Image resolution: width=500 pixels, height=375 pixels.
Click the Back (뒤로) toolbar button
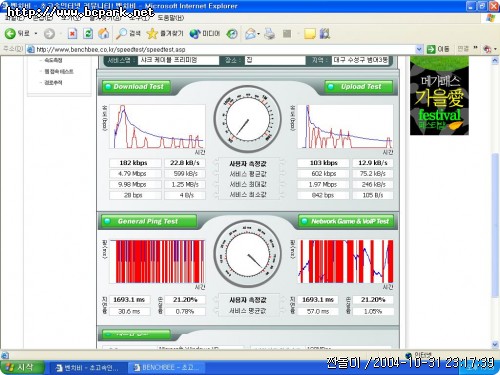[17, 33]
